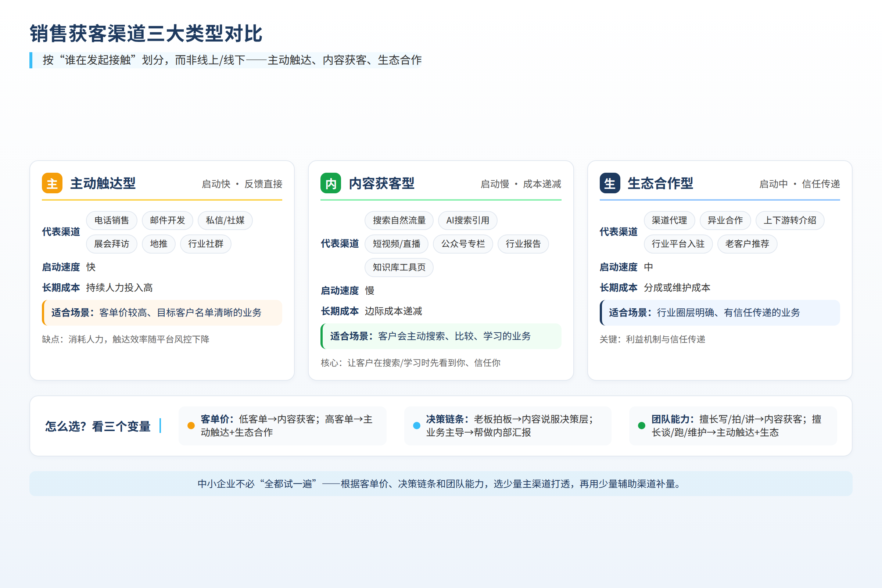Viewport: 882px width, 588px height.
Task: Click 适合场景 box about 行业圈层明确
Action: 720,313
